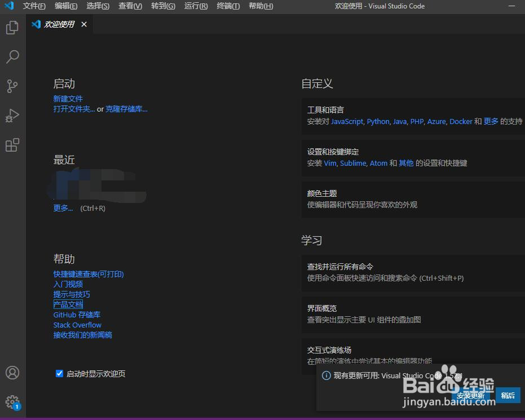Click 其他 in 设置和按键绑定
The height and width of the screenshot is (420, 525).
406,163
